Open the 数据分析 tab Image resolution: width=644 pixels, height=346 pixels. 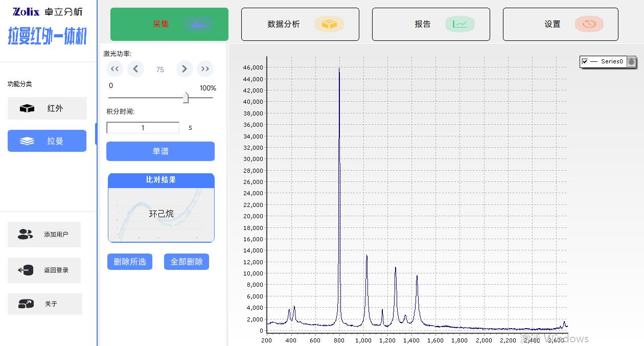click(x=300, y=24)
